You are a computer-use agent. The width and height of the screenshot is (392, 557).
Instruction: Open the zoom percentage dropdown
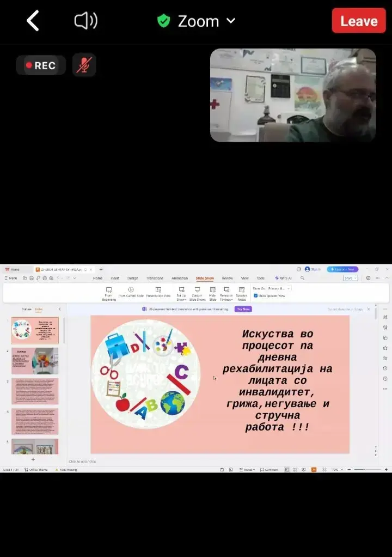[338, 470]
